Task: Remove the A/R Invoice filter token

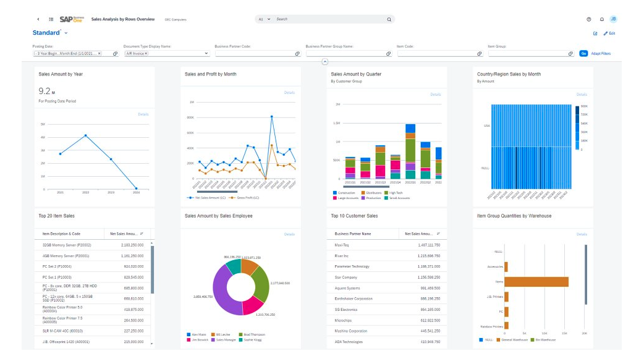Action: pos(146,54)
